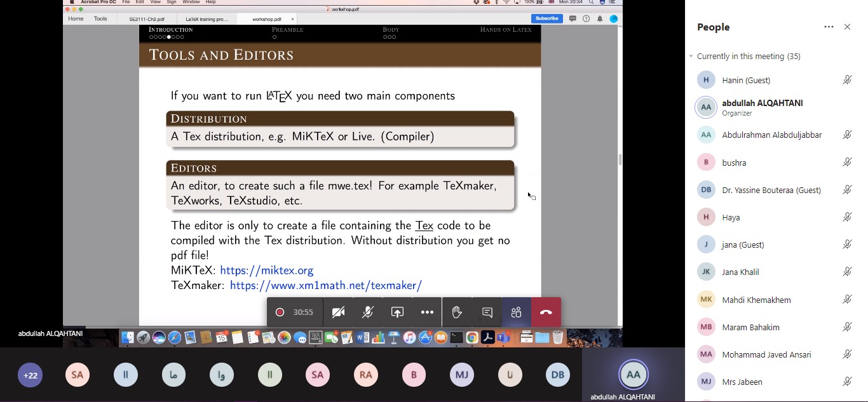Open the share screen tray
The image size is (868, 402).
click(x=397, y=312)
